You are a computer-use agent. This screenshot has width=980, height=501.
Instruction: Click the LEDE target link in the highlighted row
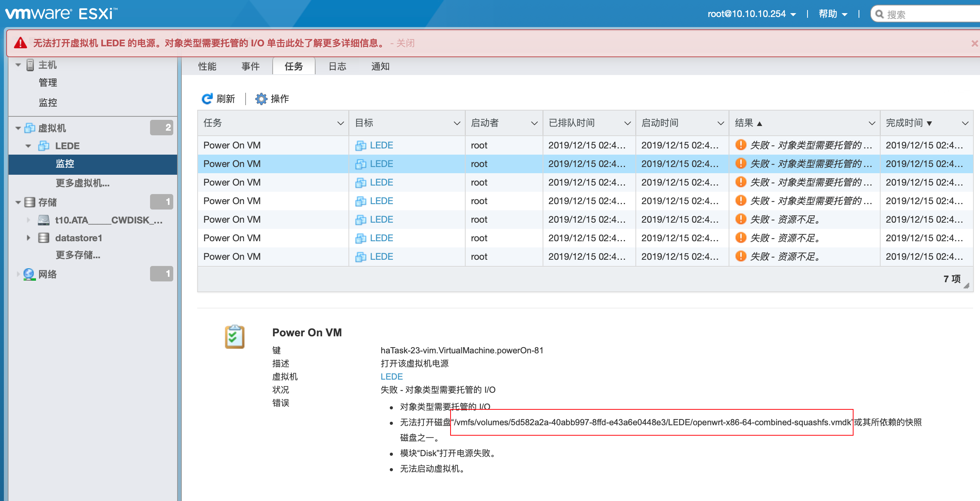click(x=381, y=164)
